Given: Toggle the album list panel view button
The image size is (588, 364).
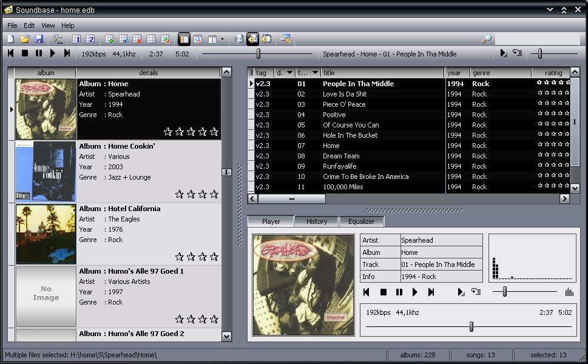Looking at the screenshot, I should [184, 39].
